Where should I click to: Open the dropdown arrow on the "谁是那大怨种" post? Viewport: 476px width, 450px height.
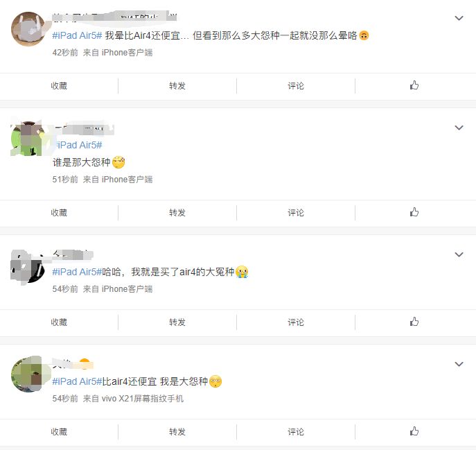[459, 128]
